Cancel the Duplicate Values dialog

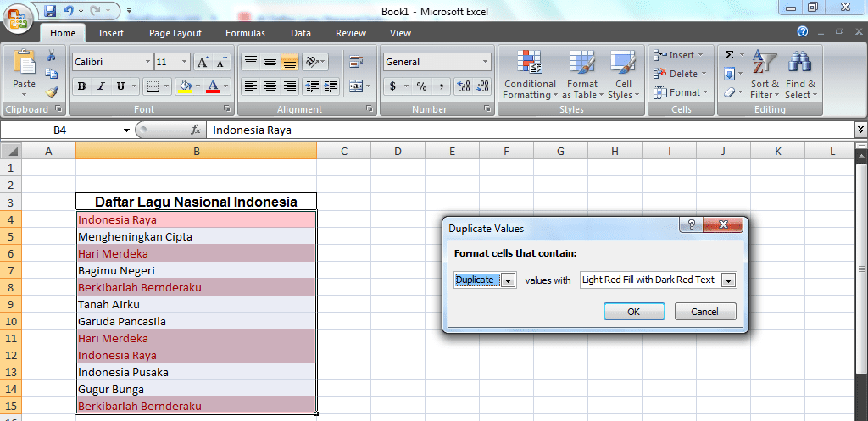(x=704, y=312)
